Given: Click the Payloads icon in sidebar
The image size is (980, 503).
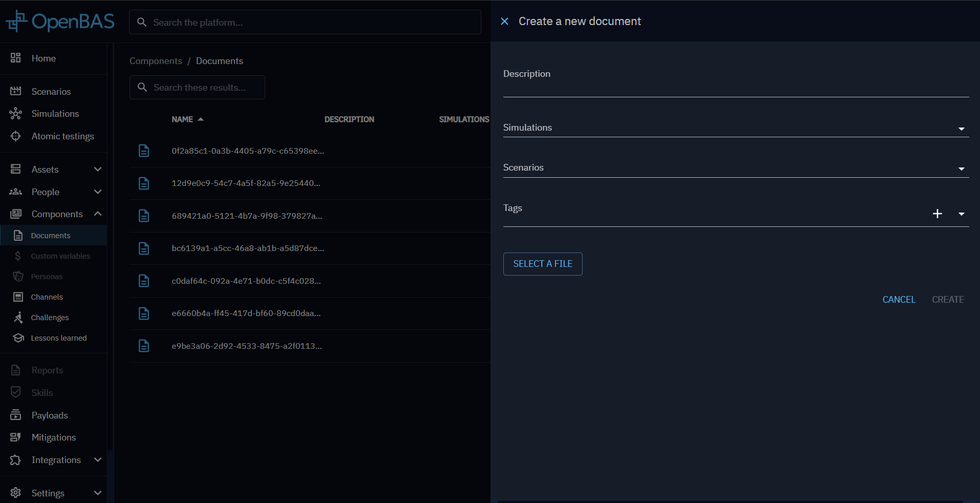Looking at the screenshot, I should click(x=16, y=415).
